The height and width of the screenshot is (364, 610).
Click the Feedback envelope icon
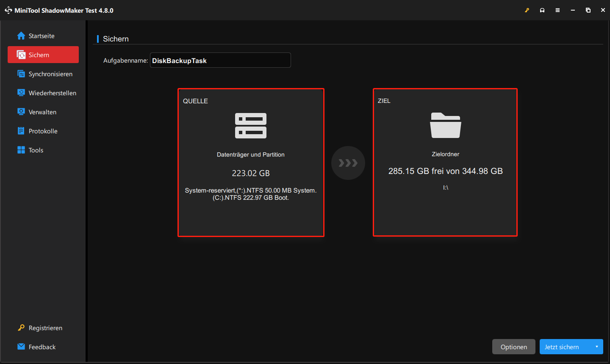21,347
